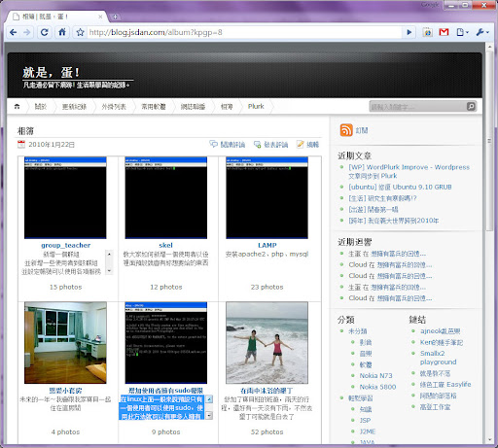The image size is (498, 448).
Task: Open the browser home icon
Action: [62, 32]
